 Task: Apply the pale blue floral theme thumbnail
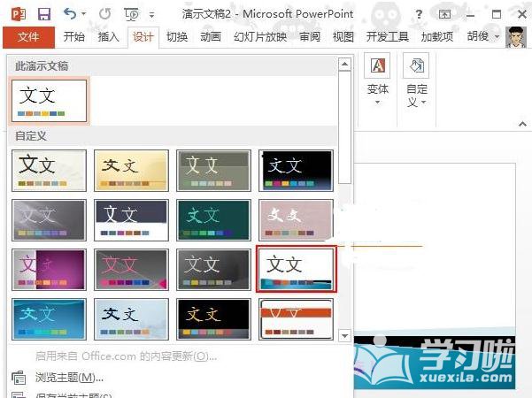[x=131, y=319]
